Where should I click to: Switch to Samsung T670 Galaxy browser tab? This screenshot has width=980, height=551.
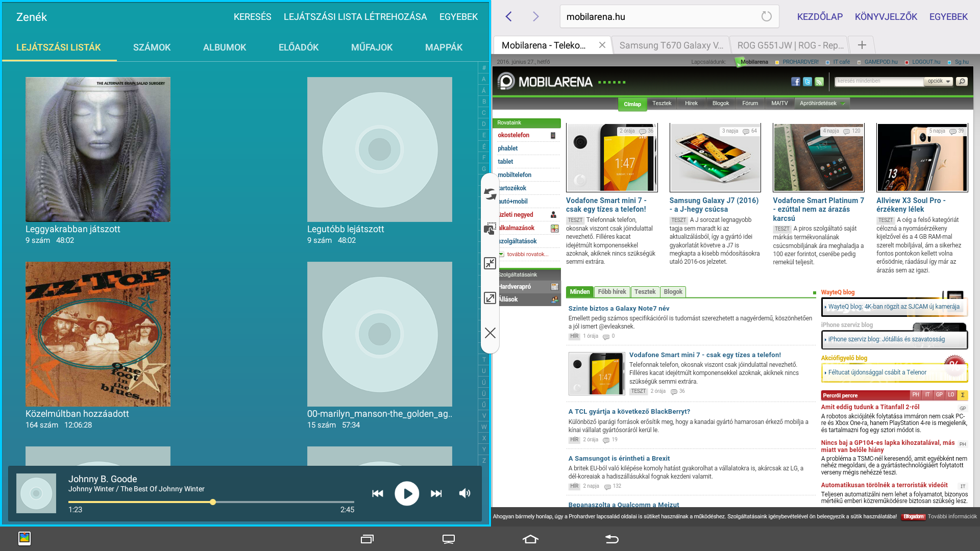(671, 45)
